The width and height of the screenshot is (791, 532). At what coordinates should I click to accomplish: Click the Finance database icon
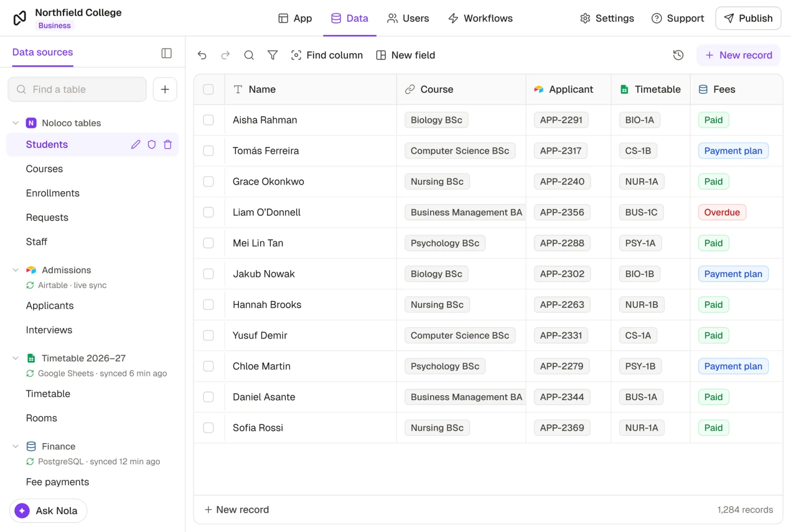pos(31,447)
